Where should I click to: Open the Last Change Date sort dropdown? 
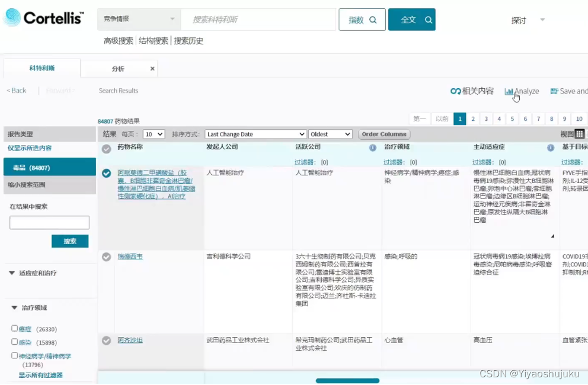(255, 134)
